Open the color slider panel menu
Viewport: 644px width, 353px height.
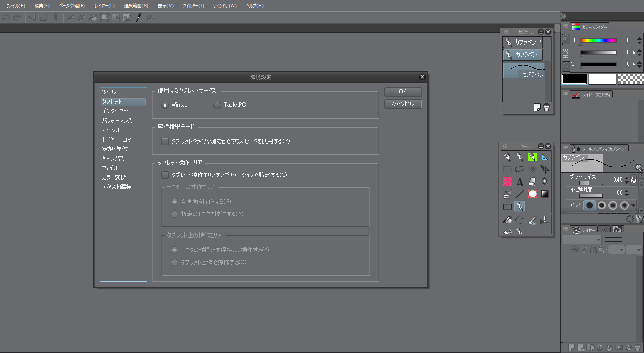(x=565, y=27)
